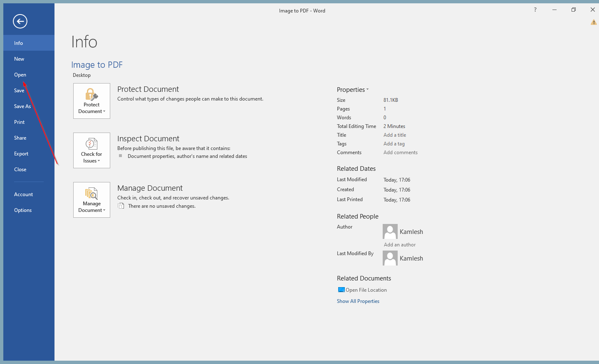
Task: Open Word Options from the sidebar
Action: coord(23,210)
